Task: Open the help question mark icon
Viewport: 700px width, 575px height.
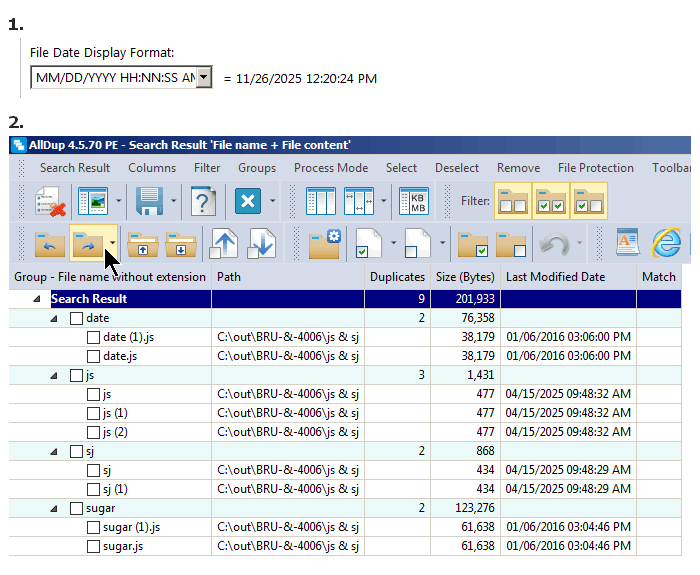Action: coord(204,201)
